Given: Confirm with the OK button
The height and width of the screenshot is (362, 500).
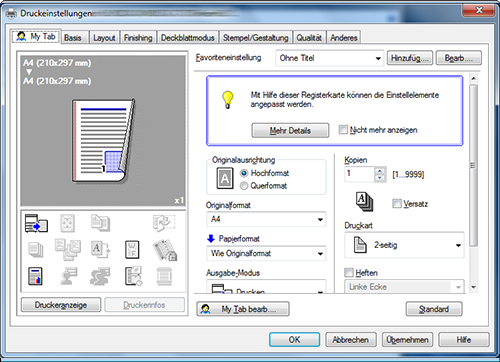Looking at the screenshot, I should 294,340.
